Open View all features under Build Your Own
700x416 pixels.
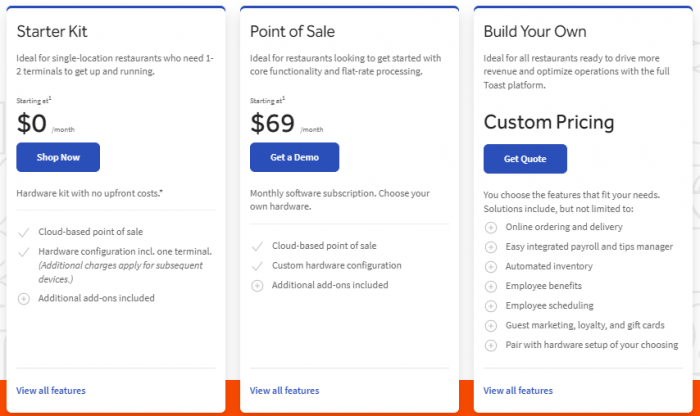pyautogui.click(x=518, y=391)
